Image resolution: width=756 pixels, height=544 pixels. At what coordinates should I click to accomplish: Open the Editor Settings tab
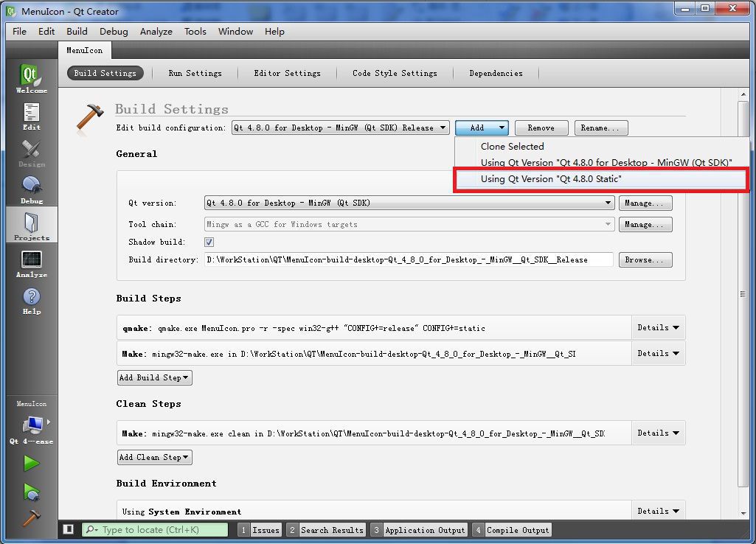pos(288,73)
